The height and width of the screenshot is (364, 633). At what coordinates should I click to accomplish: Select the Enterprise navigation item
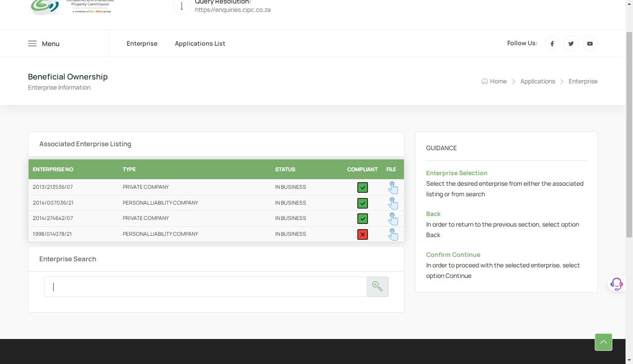click(142, 43)
